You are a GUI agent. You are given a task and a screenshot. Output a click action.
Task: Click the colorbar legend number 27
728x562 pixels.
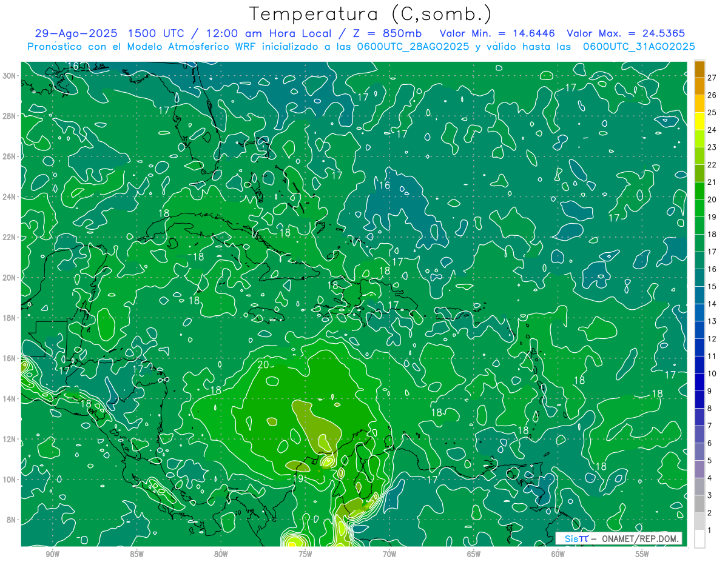[x=712, y=78]
